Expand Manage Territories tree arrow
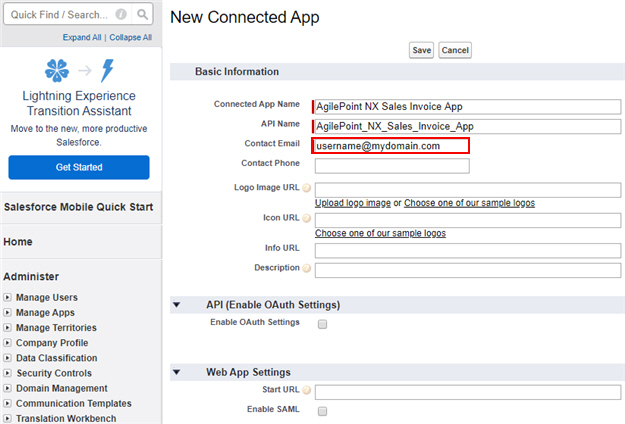This screenshot has height=424, width=625. point(7,328)
